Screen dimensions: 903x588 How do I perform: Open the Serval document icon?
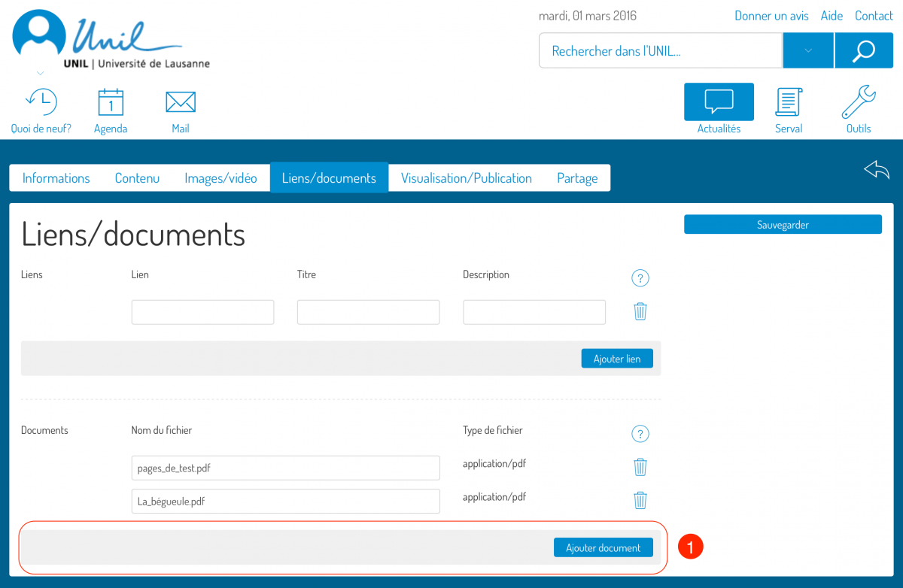point(789,102)
